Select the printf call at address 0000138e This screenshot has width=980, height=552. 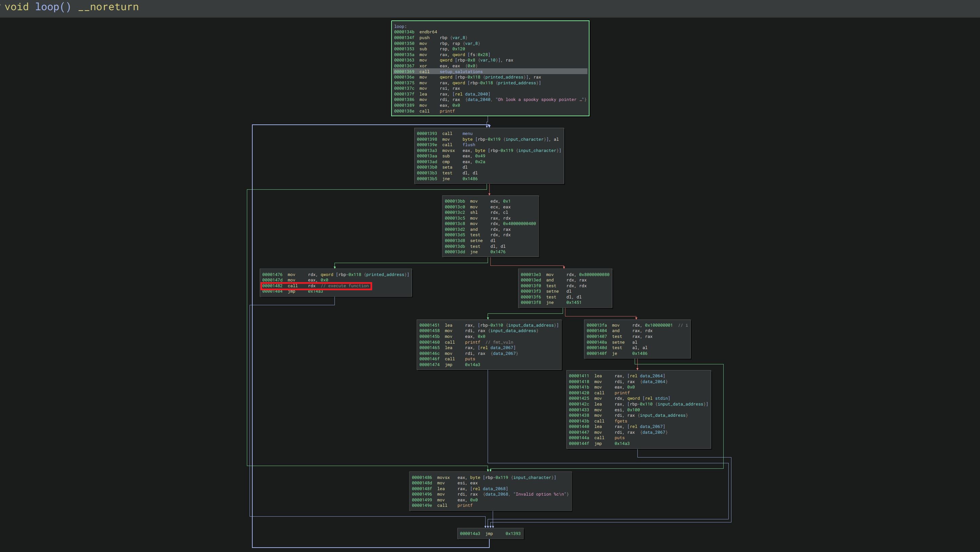pyautogui.click(x=448, y=111)
